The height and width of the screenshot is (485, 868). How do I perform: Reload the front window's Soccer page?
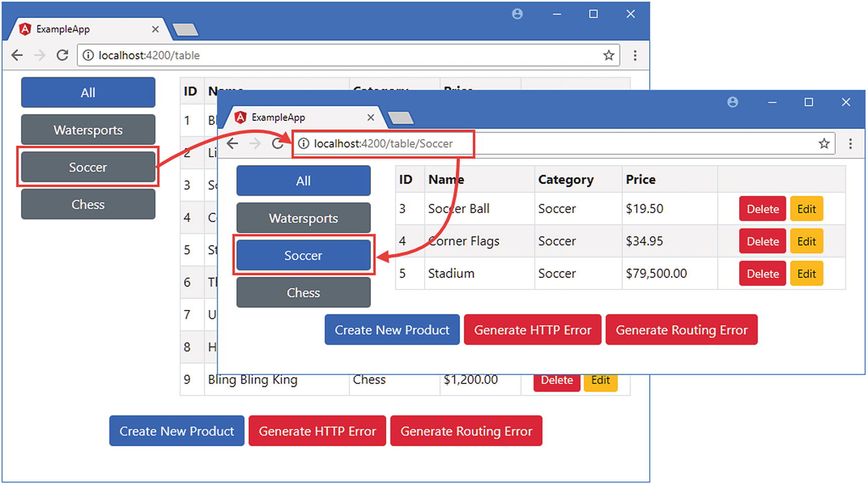277,143
